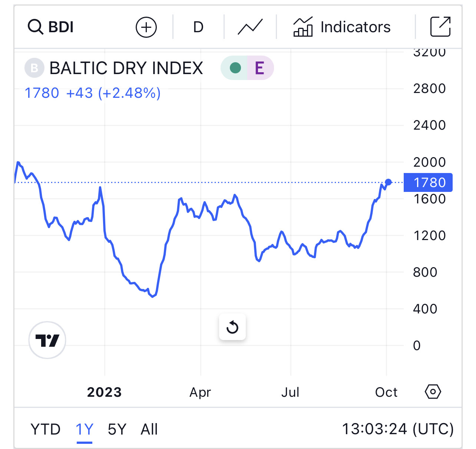476x449 pixels.
Task: Select the 1Y range tab
Action: click(85, 429)
